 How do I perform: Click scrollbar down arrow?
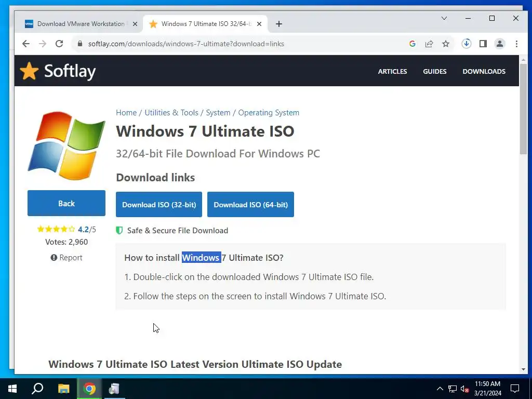[523, 369]
